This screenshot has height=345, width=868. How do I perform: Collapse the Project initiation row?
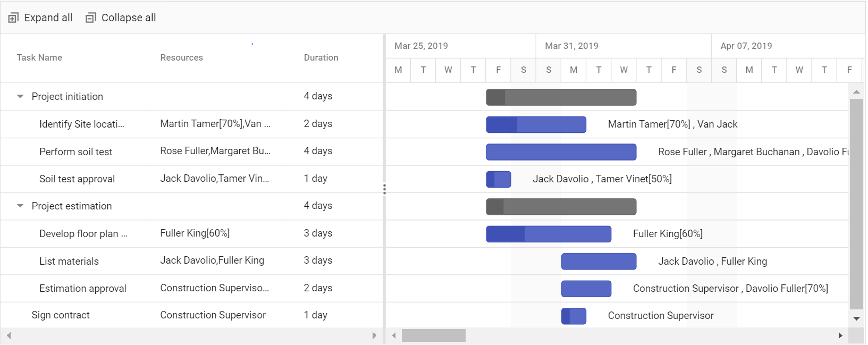20,97
